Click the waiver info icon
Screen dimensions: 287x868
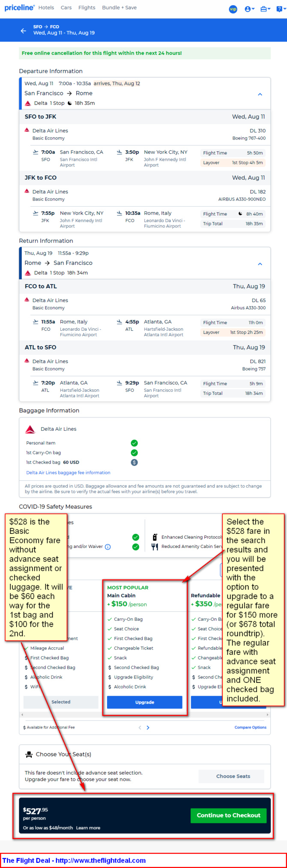point(108,547)
